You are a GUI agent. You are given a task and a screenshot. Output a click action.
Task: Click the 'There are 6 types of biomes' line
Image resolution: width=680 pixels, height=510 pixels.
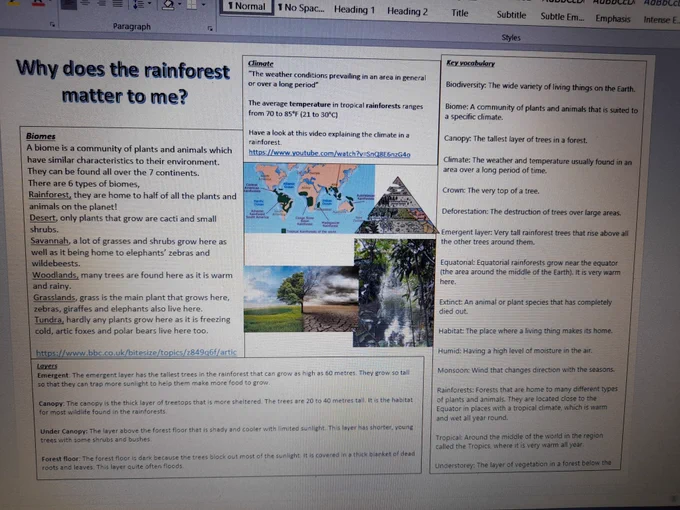84,183
